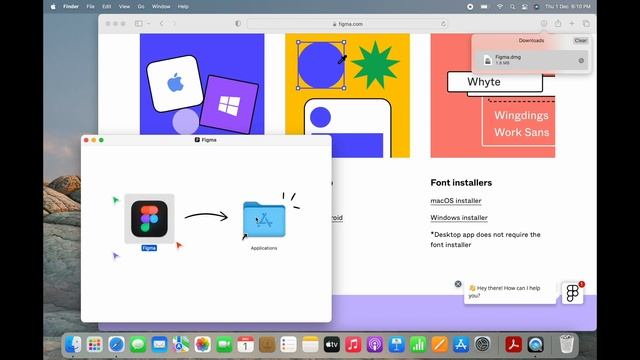Image resolution: width=640 pixels, height=360 pixels.
Task: Open the Help menu
Action: 183,7
